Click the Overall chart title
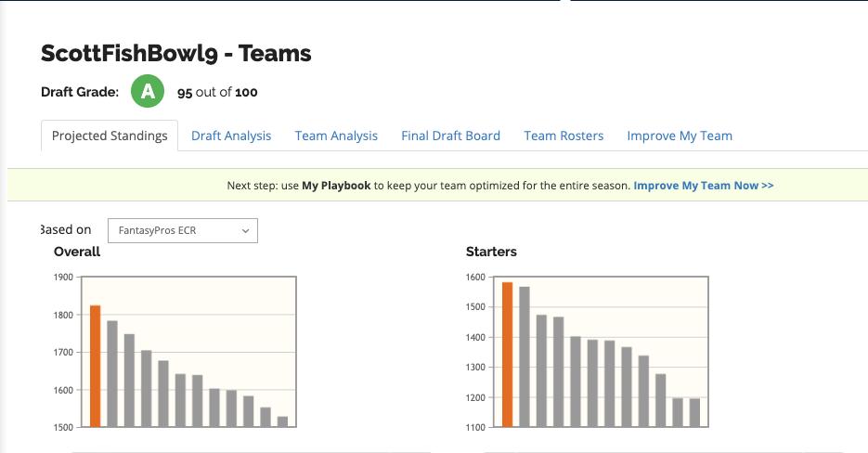 pyautogui.click(x=77, y=252)
